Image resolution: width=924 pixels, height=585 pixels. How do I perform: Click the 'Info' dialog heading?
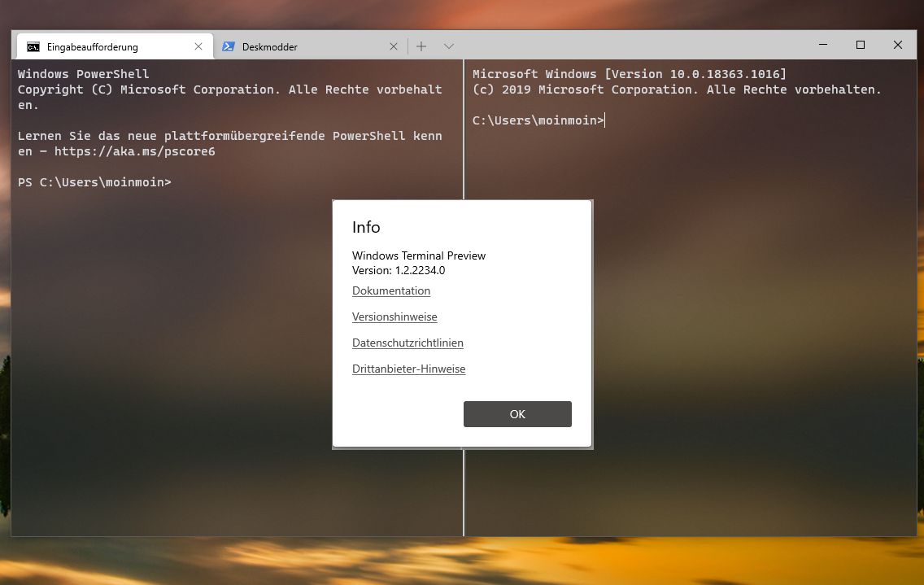(x=366, y=227)
